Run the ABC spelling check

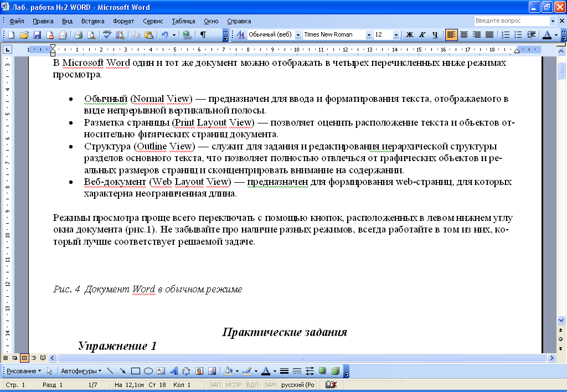pos(107,35)
